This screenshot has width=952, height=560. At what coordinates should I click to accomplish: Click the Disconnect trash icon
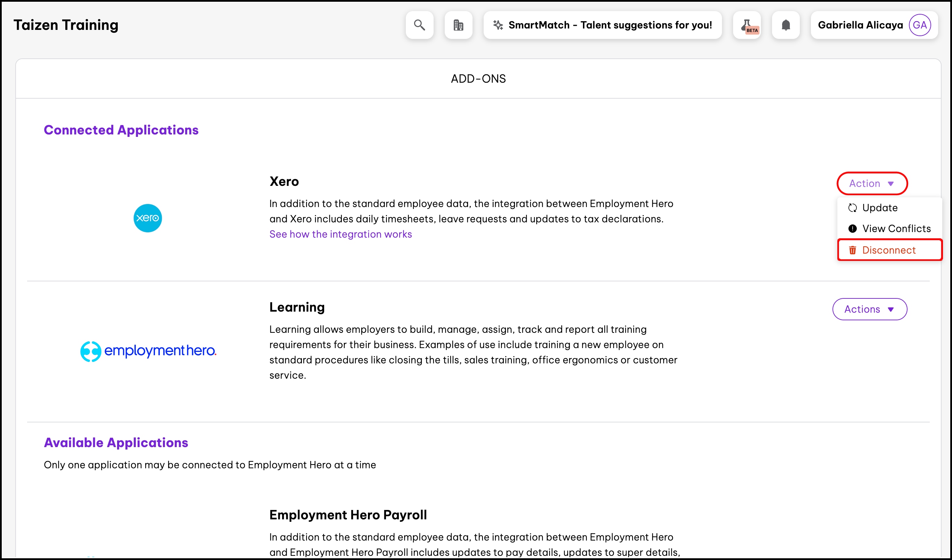click(852, 250)
